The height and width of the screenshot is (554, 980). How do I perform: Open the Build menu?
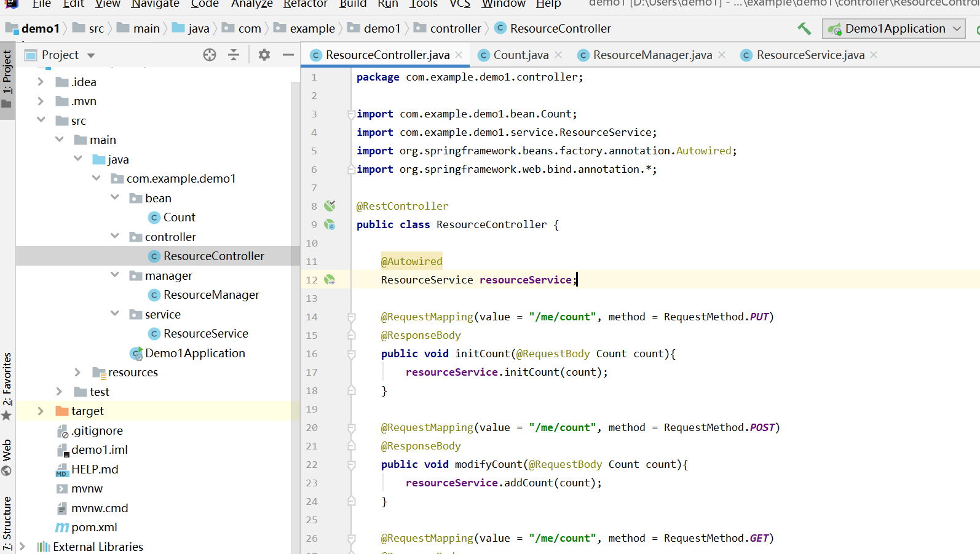pos(353,4)
